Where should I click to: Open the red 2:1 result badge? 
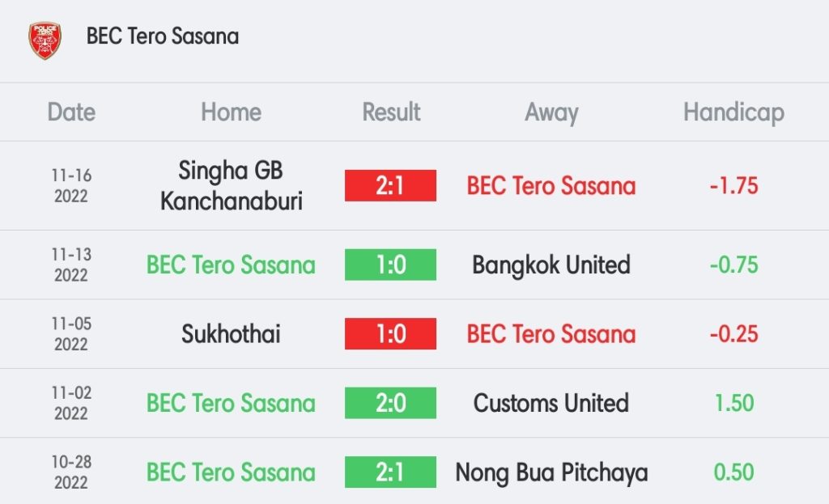coord(390,185)
